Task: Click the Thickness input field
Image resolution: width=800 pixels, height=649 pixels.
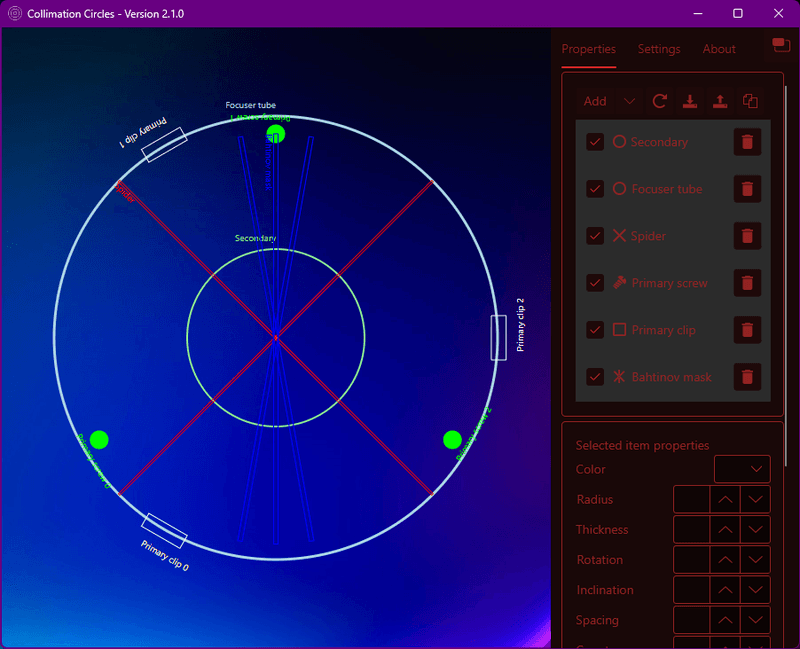Action: point(691,530)
